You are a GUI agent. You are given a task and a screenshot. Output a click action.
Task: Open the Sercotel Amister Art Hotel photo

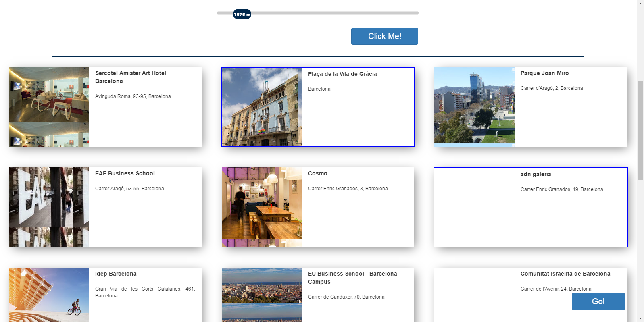coord(49,107)
